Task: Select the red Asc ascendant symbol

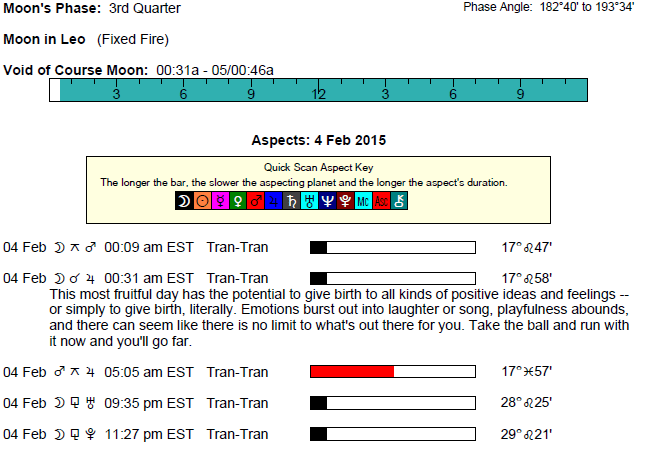Action: 382,201
